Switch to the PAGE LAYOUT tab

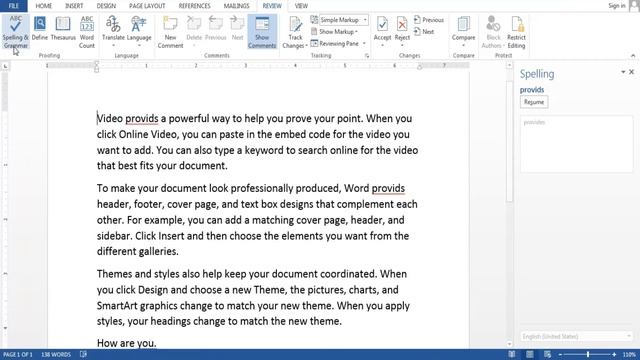point(147,6)
